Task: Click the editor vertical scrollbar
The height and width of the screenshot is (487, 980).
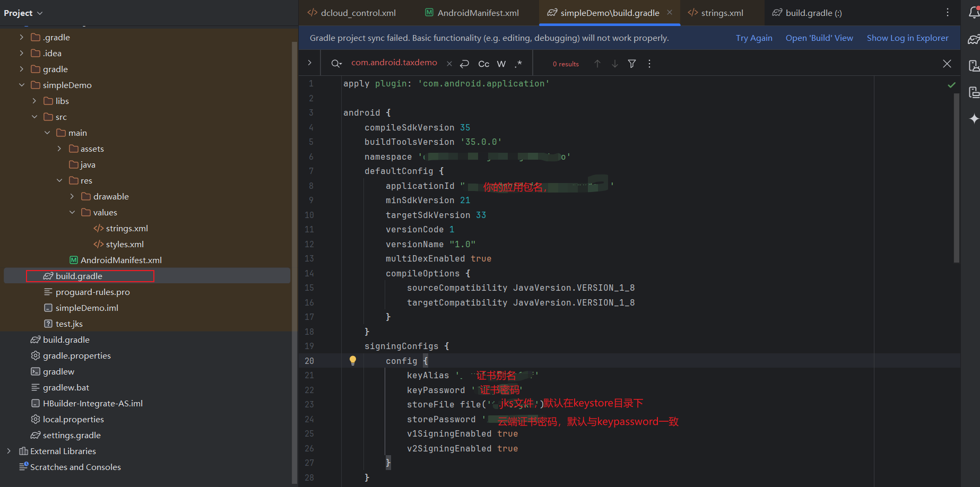Action: coord(956,178)
